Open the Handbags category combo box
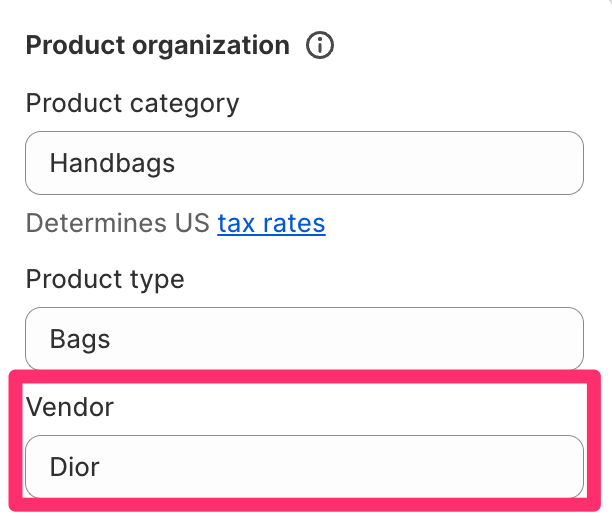Viewport: 612px width, 516px height. click(304, 163)
